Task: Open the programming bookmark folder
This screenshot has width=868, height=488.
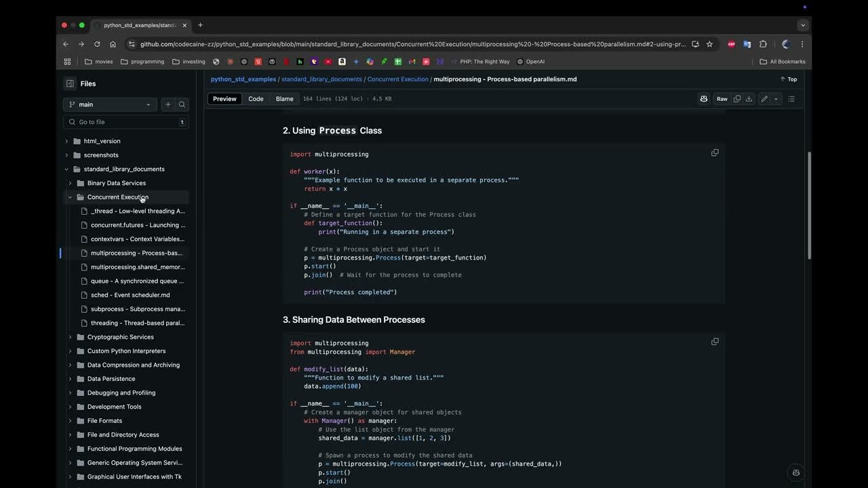Action: (x=142, y=62)
